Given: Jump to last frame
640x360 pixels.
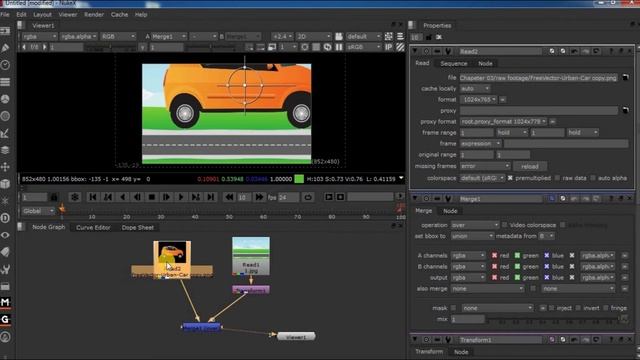Looking at the screenshot, I should point(211,197).
